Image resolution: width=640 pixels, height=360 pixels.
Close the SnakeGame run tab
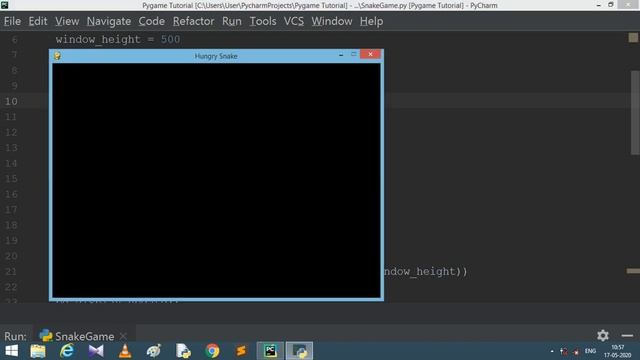click(x=123, y=336)
